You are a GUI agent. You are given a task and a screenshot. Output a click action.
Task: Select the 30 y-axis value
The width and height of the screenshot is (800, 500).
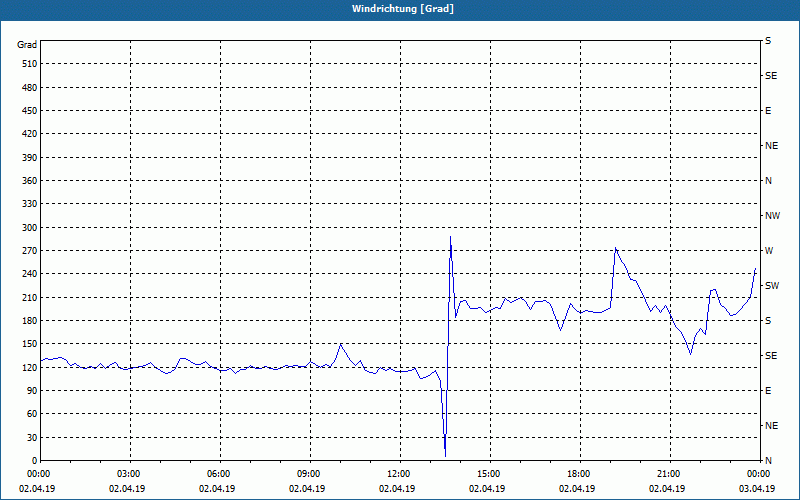click(x=32, y=438)
